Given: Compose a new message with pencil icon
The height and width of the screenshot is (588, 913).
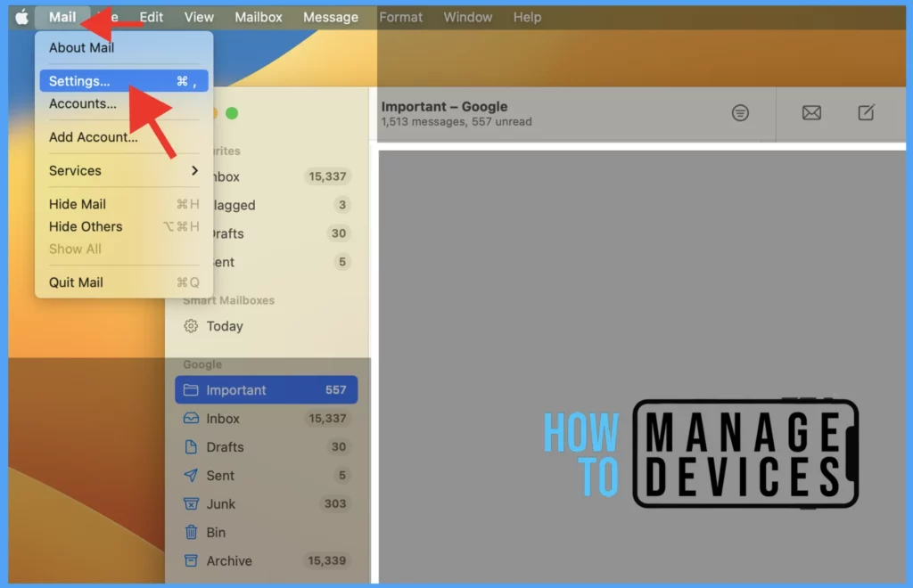Looking at the screenshot, I should point(867,112).
